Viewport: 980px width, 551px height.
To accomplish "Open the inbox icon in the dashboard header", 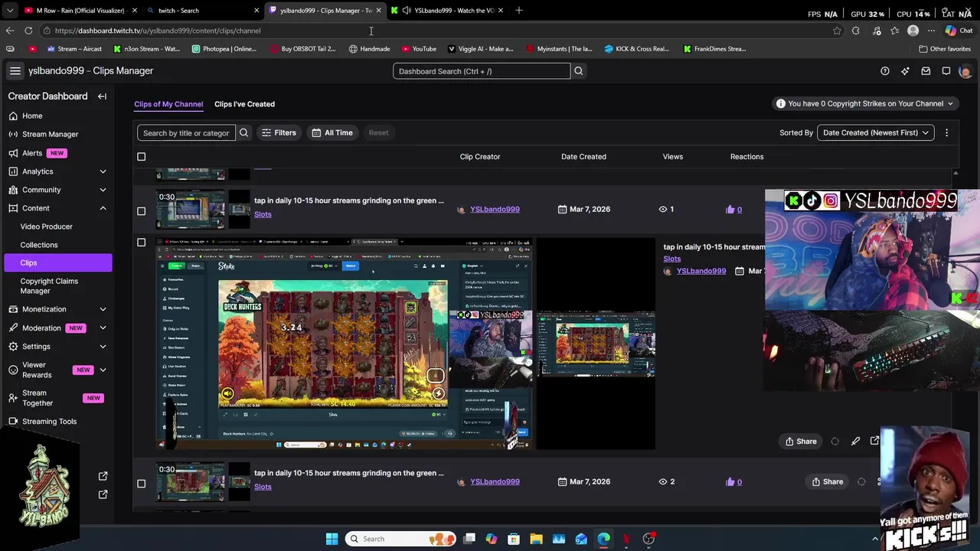I will point(926,71).
